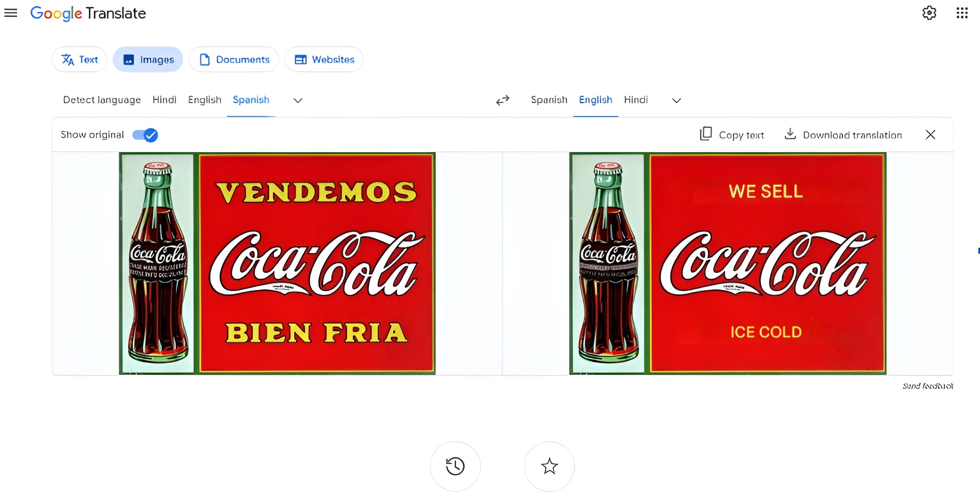Click the translated English Coca-Cola image

pos(728,263)
